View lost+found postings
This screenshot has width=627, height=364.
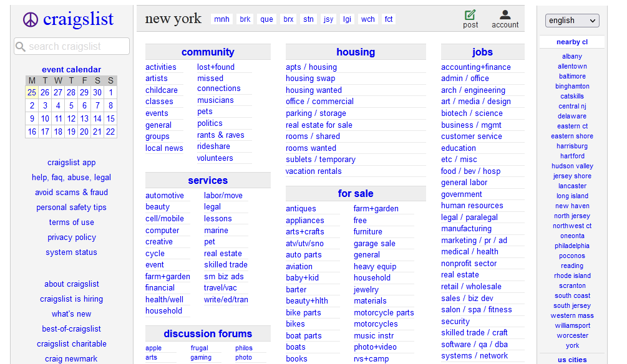216,67
